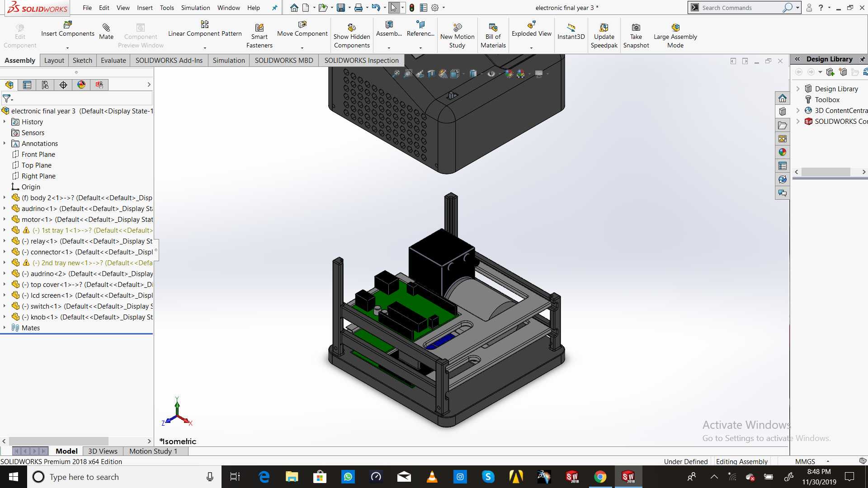Image resolution: width=868 pixels, height=488 pixels.
Task: Select the Mate tool
Action: [x=106, y=31]
